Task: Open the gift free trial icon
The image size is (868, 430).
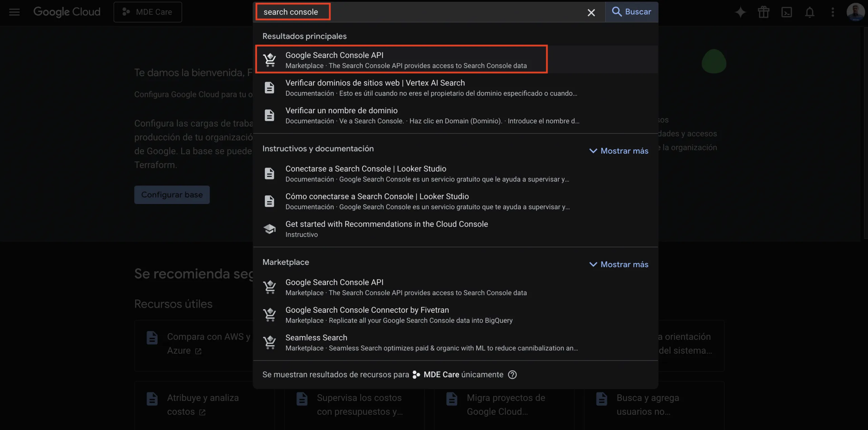Action: coord(763,12)
